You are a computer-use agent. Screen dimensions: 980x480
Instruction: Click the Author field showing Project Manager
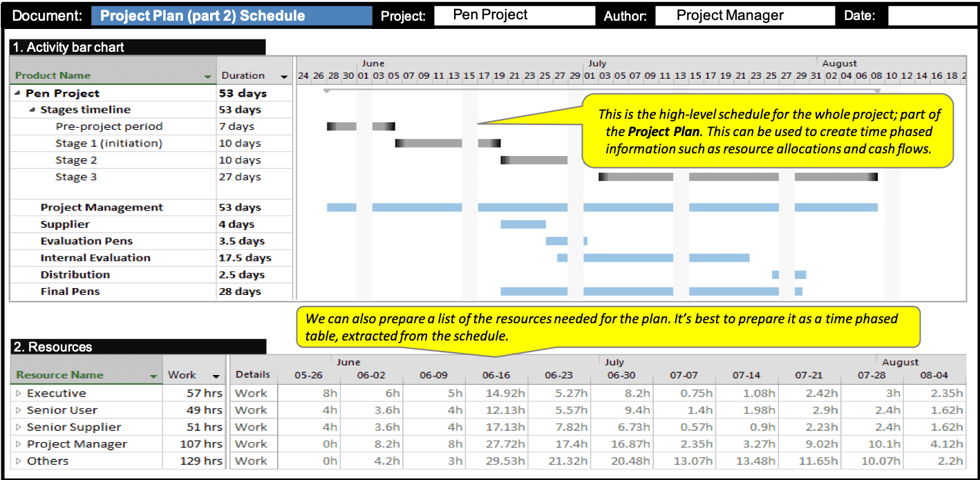coord(745,15)
